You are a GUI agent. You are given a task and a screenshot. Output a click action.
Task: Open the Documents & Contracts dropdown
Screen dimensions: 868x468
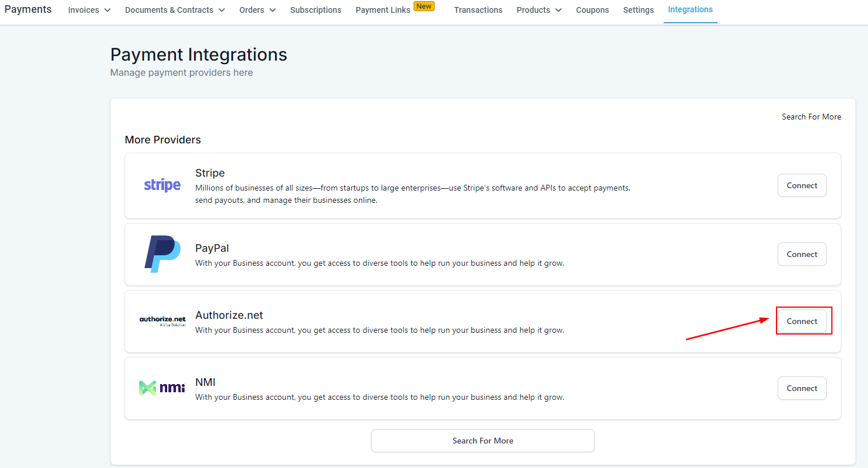pyautogui.click(x=175, y=10)
